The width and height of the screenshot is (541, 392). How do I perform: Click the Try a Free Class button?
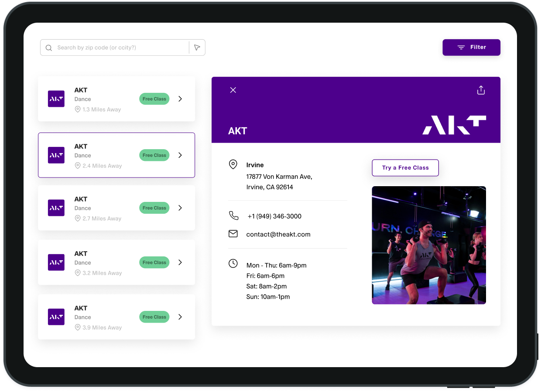405,168
